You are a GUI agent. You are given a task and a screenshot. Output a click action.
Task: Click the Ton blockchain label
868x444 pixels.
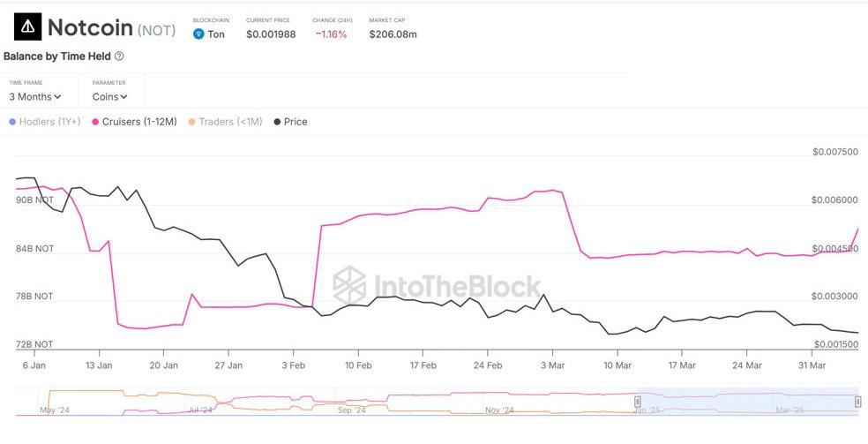[x=216, y=34]
